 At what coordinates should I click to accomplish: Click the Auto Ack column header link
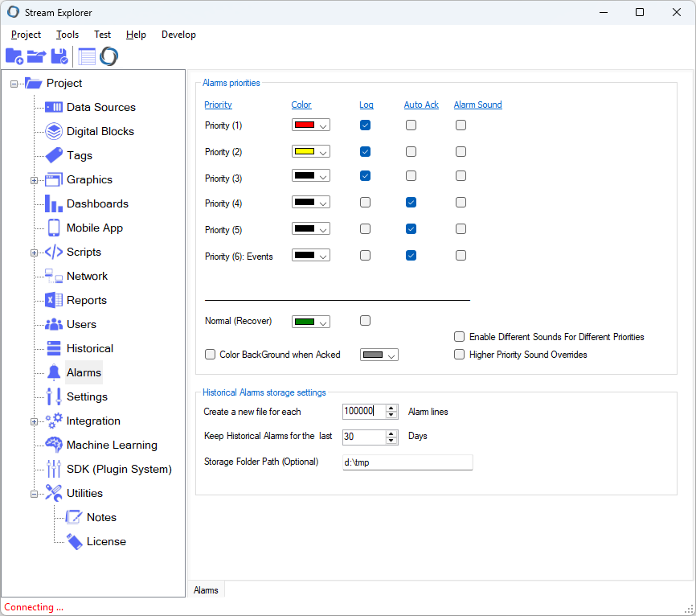pos(421,105)
